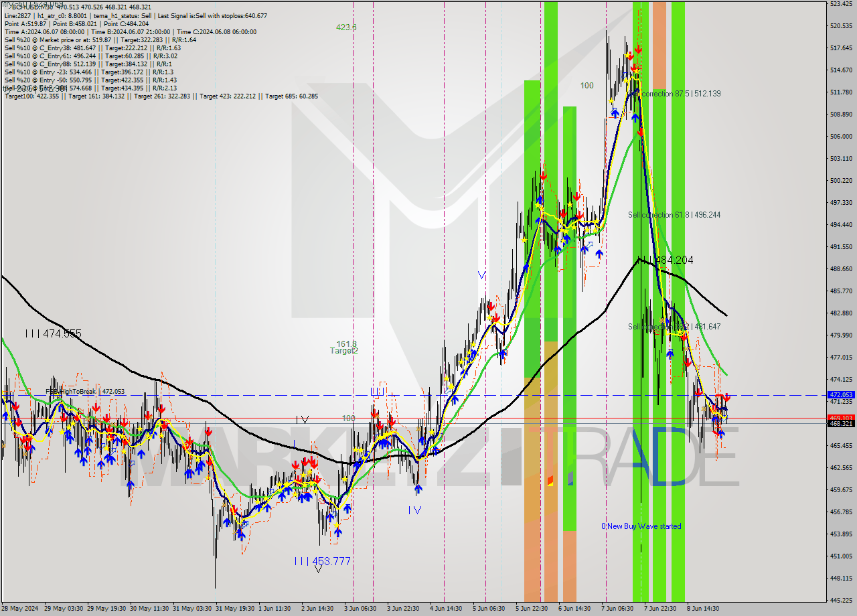857x616 pixels.
Task: Click the '0 New Buy Wave started' label
Action: click(x=641, y=526)
